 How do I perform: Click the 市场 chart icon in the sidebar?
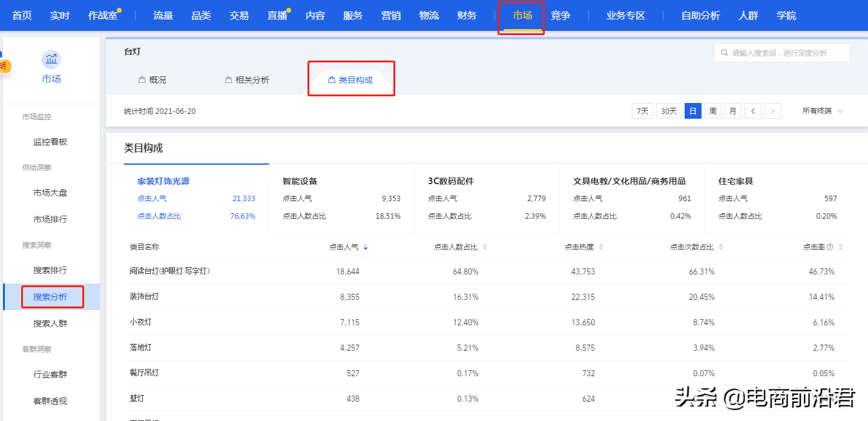click(51, 59)
